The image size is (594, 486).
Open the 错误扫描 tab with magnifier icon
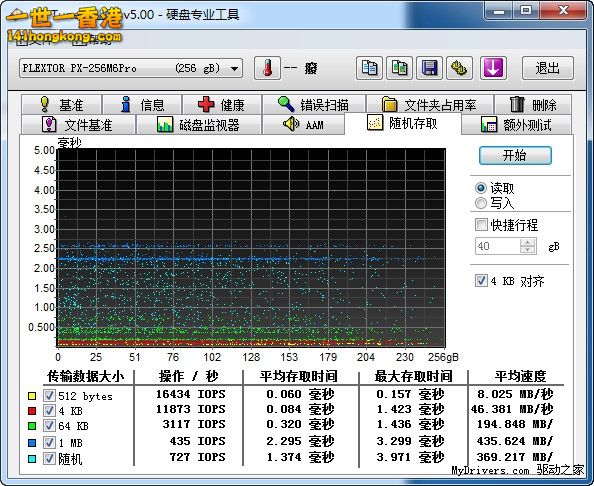tap(313, 104)
